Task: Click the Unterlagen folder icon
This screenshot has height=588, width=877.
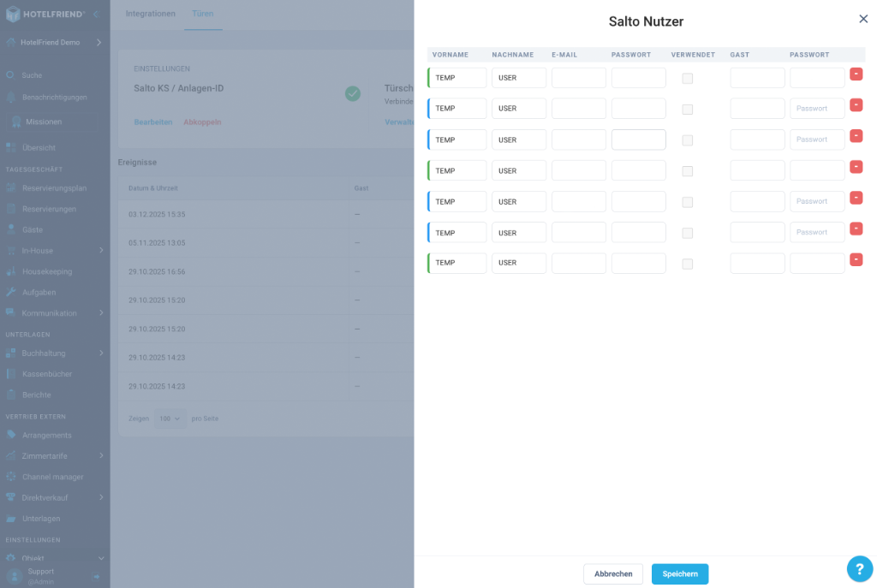Action: pos(10,518)
